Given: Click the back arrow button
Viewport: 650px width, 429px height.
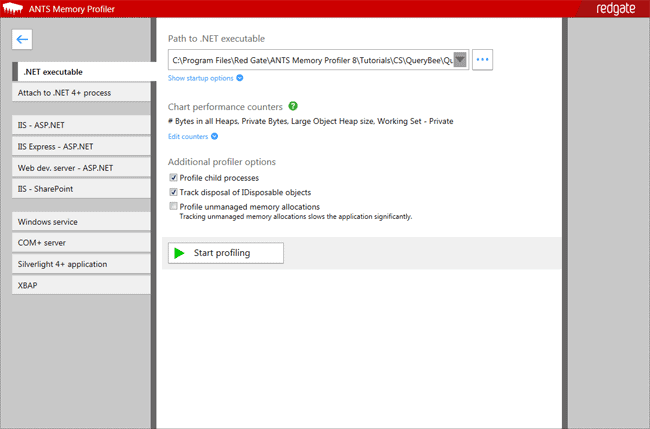Looking at the screenshot, I should (x=24, y=40).
